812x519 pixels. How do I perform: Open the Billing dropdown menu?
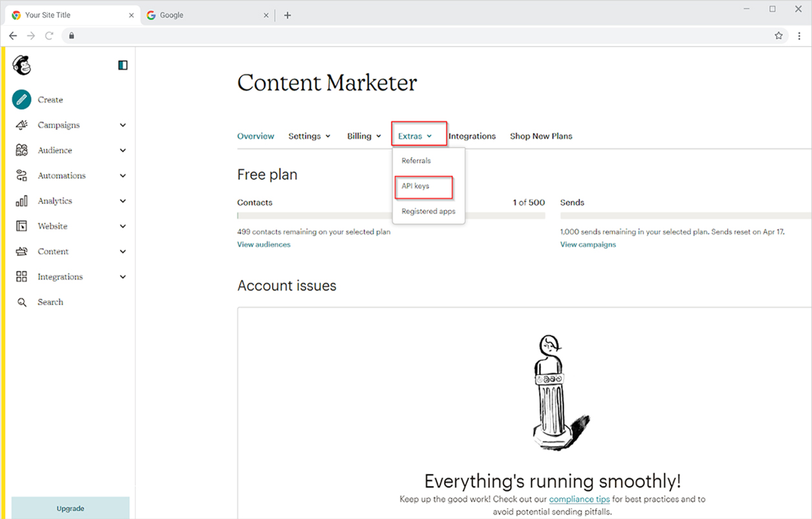point(364,136)
